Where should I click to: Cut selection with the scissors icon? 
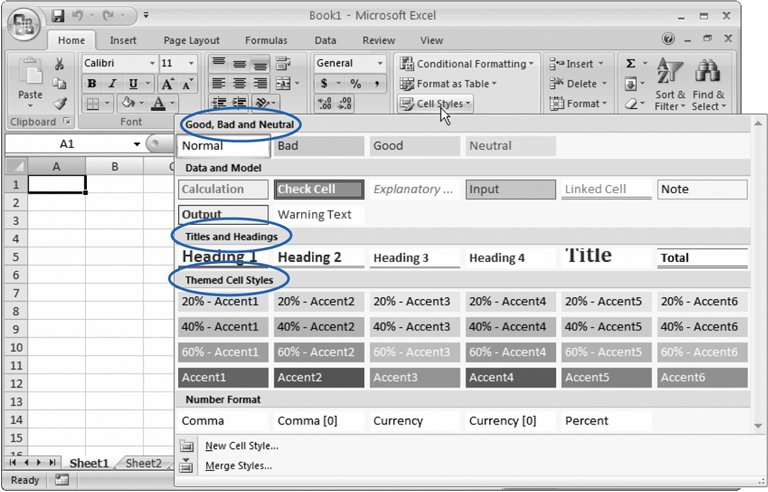(60, 64)
